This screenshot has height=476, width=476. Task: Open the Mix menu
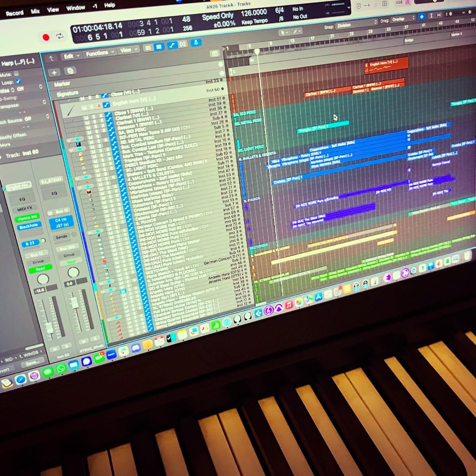pos(35,12)
